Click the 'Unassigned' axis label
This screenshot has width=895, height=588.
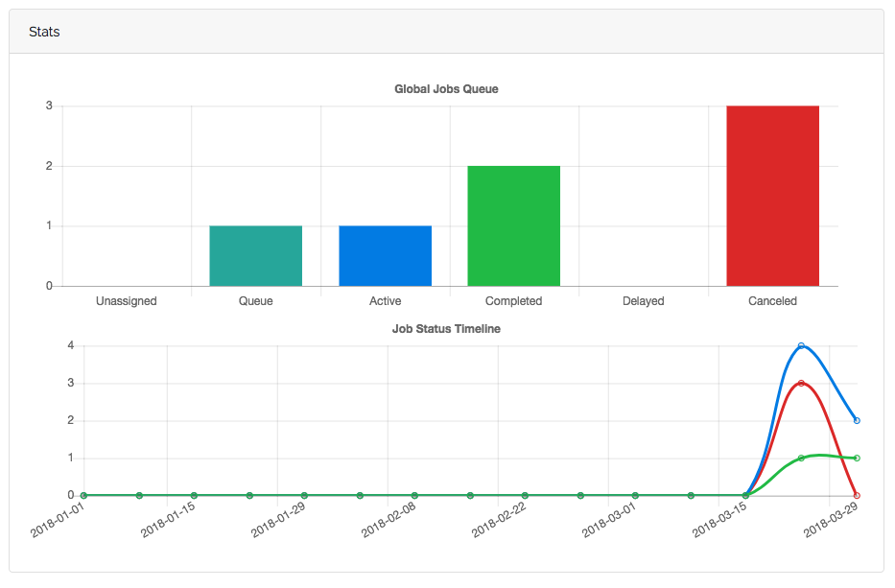pos(127,301)
